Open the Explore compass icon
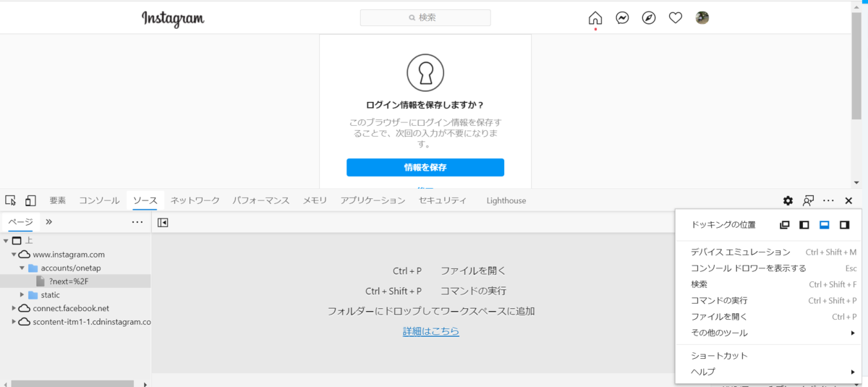This screenshot has height=387, width=868. (x=649, y=18)
